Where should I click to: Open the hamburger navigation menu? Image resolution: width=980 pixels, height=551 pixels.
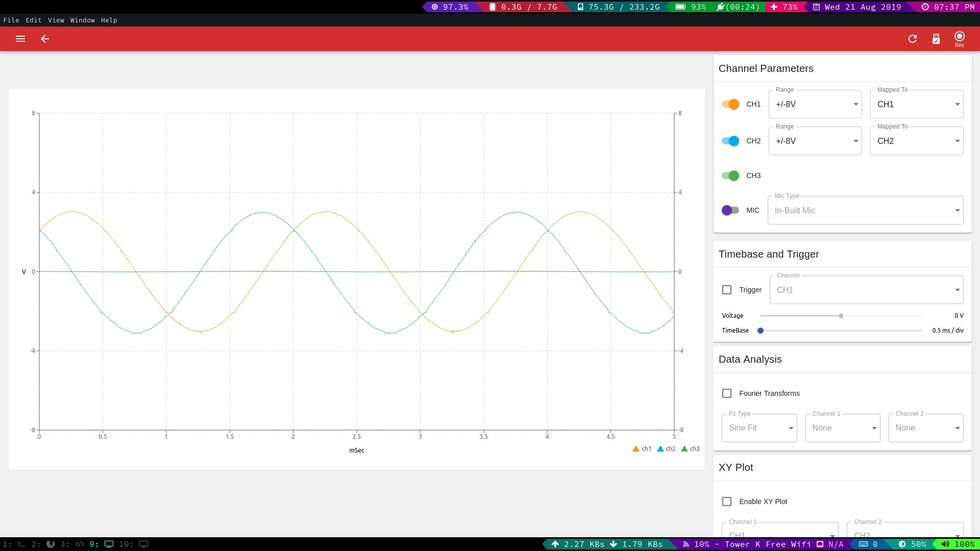(x=20, y=39)
